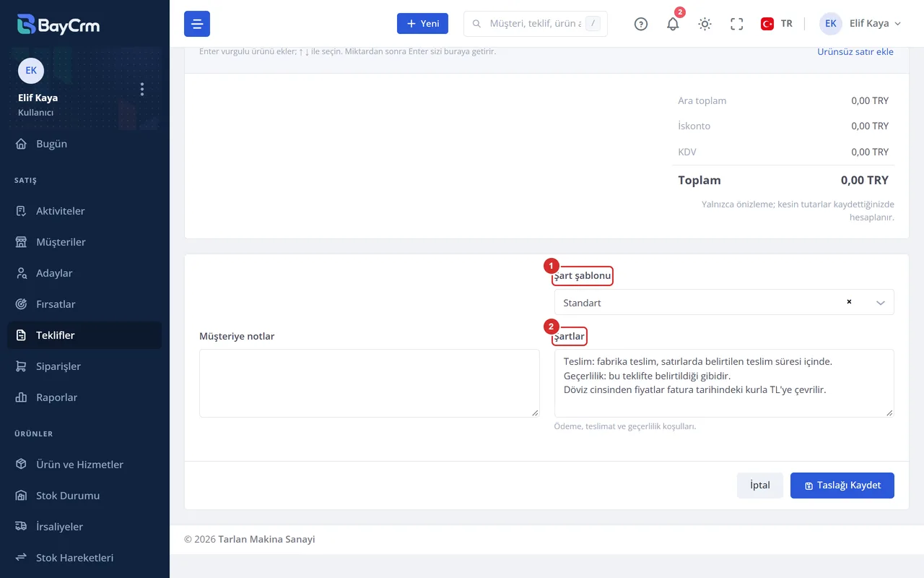Viewport: 924px width, 578px height.
Task: Open the notifications bell icon
Action: [x=673, y=24]
